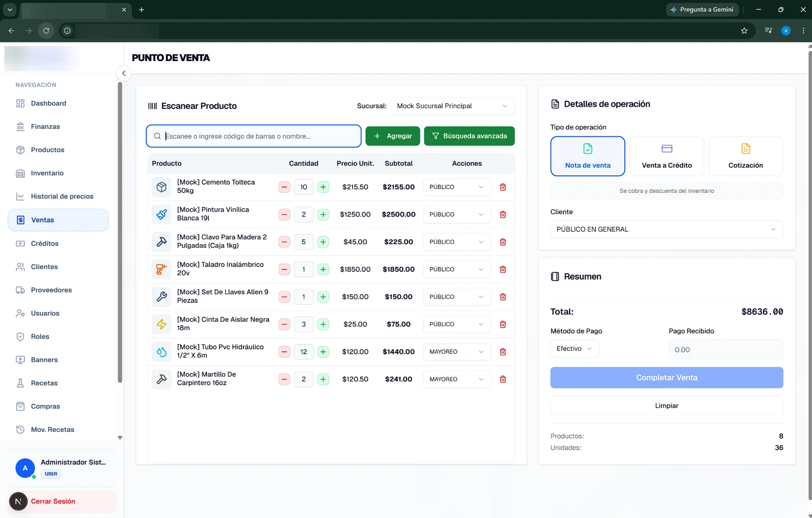The height and width of the screenshot is (518, 812).
Task: Increase Pintura Vinílica quantity
Action: (x=323, y=215)
